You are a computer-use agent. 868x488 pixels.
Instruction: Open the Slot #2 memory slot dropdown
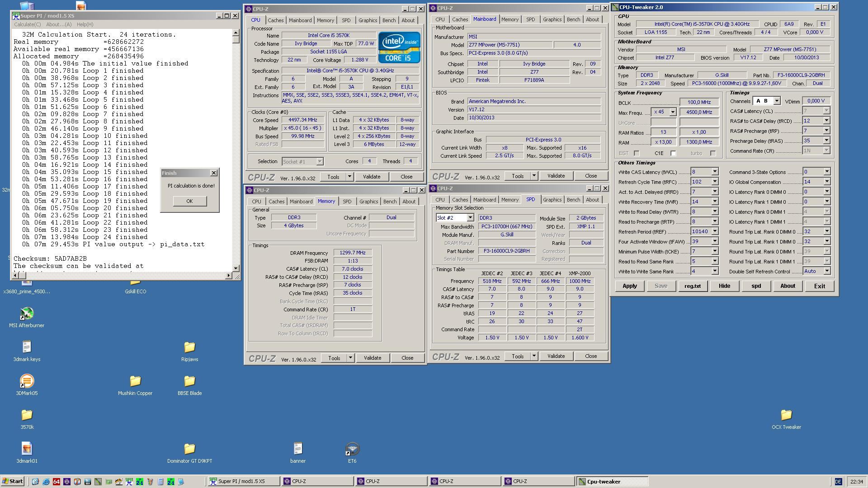pos(470,218)
